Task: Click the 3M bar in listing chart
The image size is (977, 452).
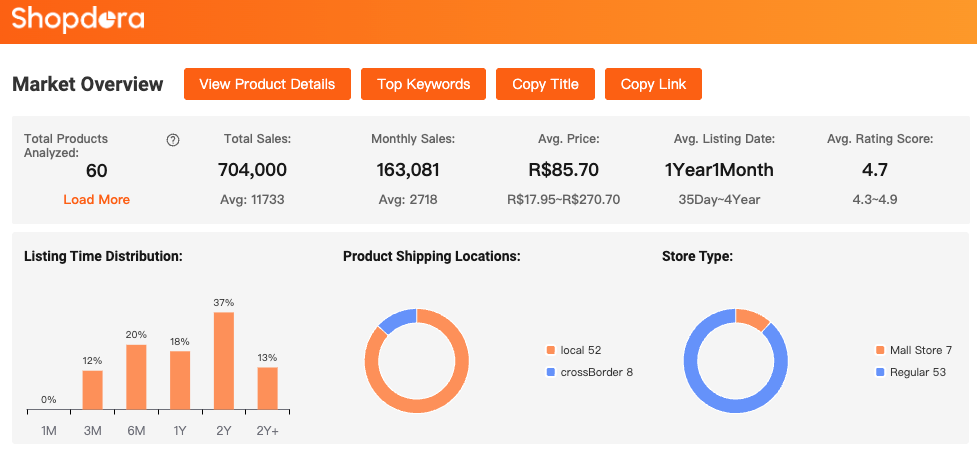Action: click(92, 390)
